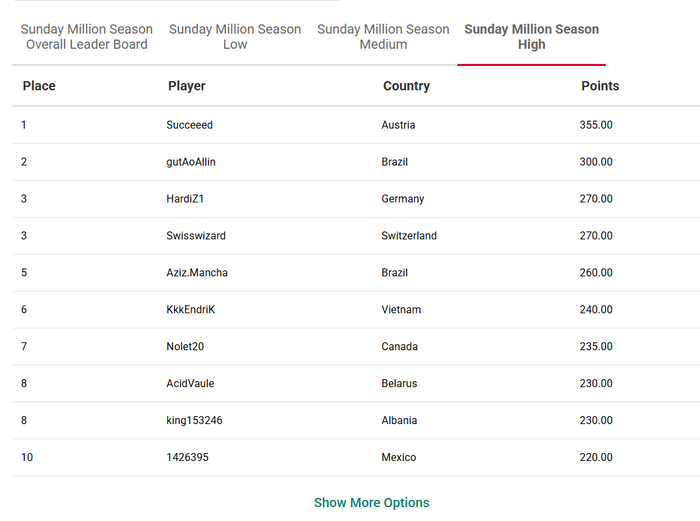Viewport: 700px width, 521px height.
Task: Click the 355.00 points value
Action: 596,125
